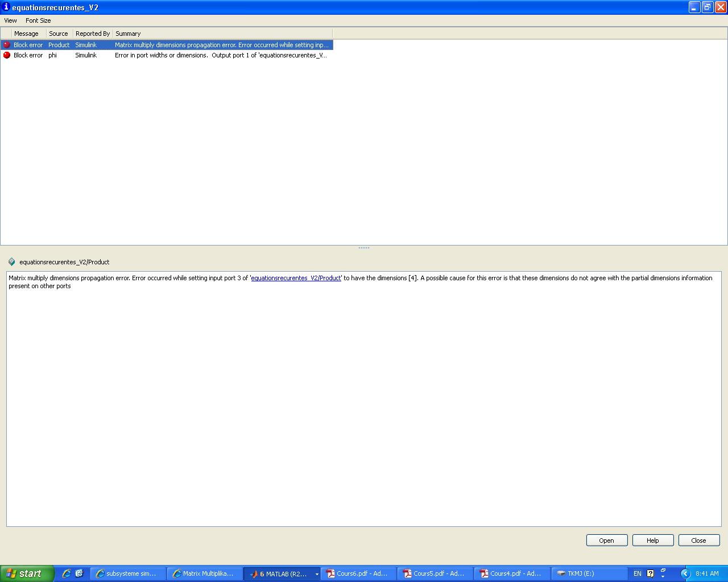Click the pane splitter handle
This screenshot has width=728, height=582.
coord(364,248)
